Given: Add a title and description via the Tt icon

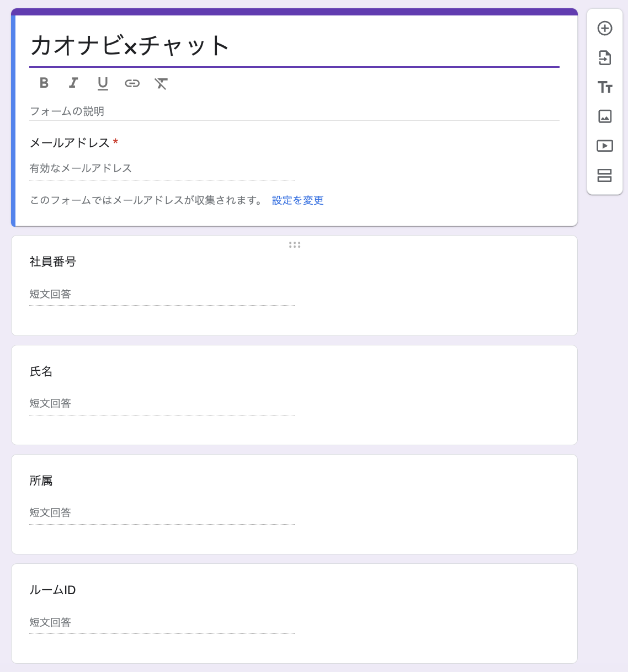Looking at the screenshot, I should pyautogui.click(x=605, y=87).
